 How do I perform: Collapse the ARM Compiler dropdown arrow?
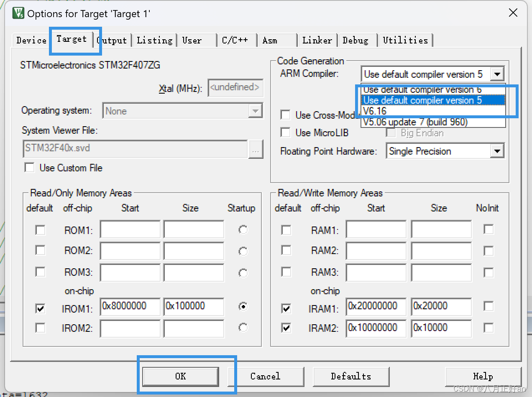[497, 74]
